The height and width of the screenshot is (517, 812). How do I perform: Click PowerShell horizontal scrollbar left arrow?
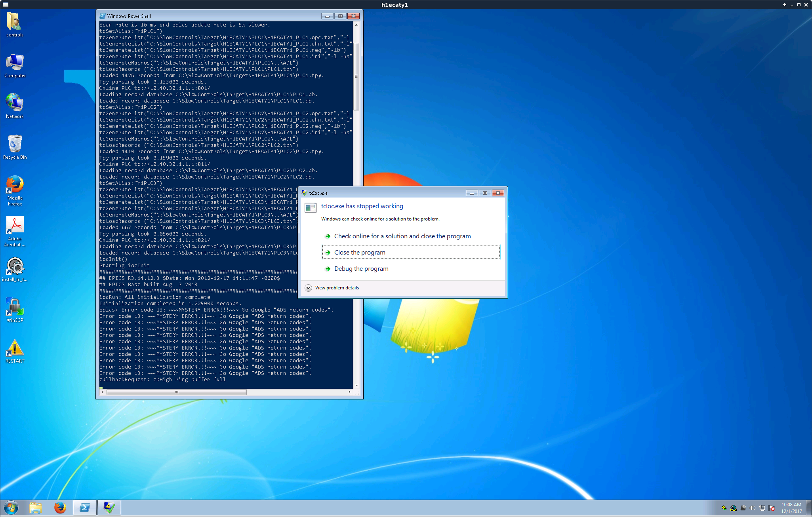pos(103,392)
